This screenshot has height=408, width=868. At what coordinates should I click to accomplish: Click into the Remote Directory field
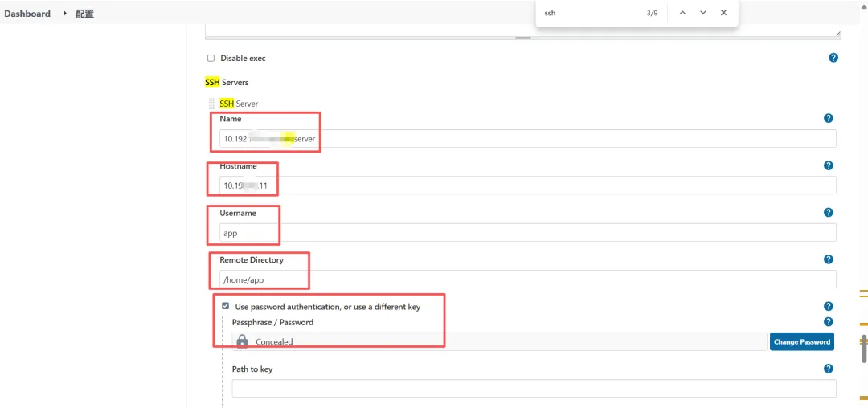pyautogui.click(x=527, y=279)
